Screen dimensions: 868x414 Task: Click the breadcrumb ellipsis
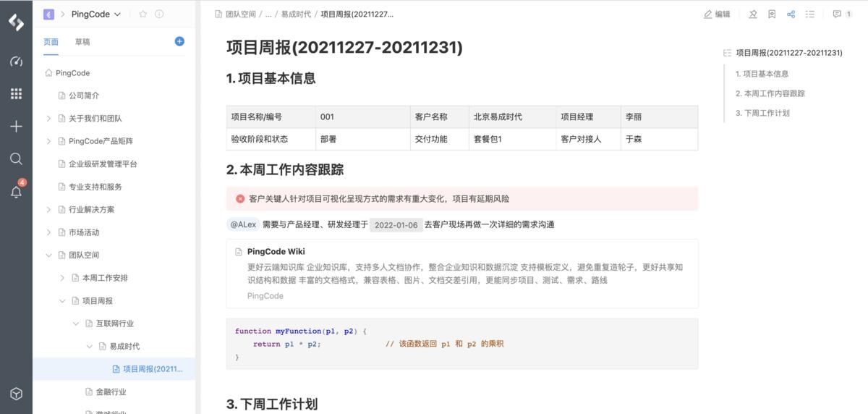268,14
